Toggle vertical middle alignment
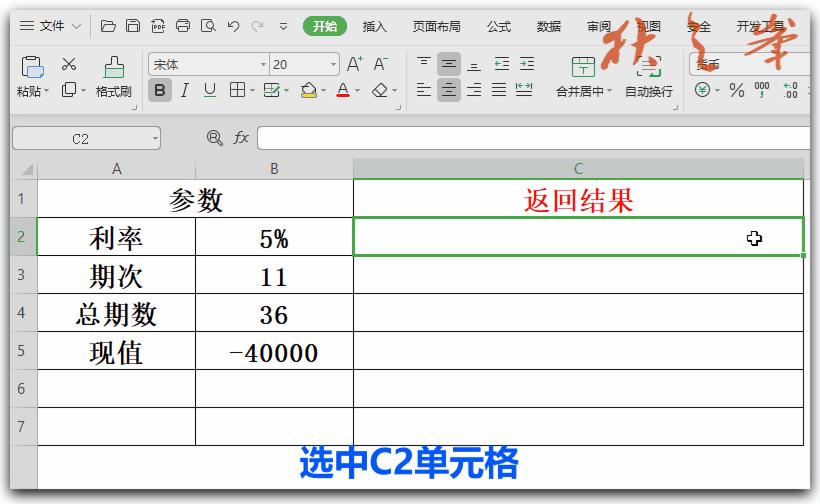The width and height of the screenshot is (820, 504). tap(449, 64)
